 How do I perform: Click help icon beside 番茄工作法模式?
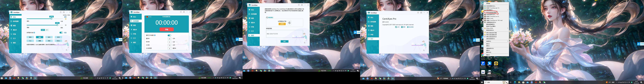(x=155, y=35)
